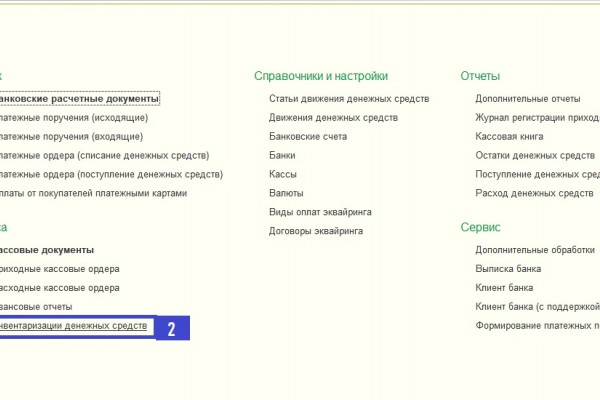Viewport: 600px width, 400px height.
Task: Open Расход денежных средств report
Action: click(534, 193)
